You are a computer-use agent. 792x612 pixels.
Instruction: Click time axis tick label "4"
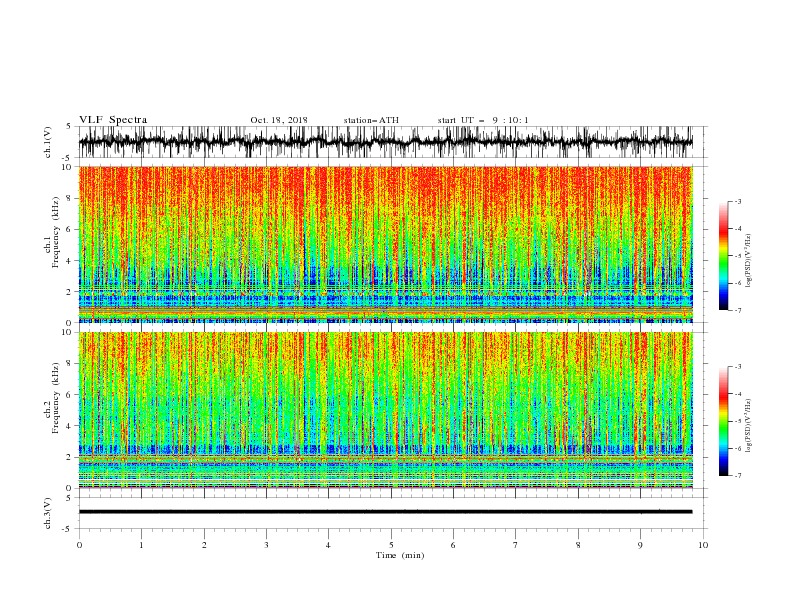328,545
